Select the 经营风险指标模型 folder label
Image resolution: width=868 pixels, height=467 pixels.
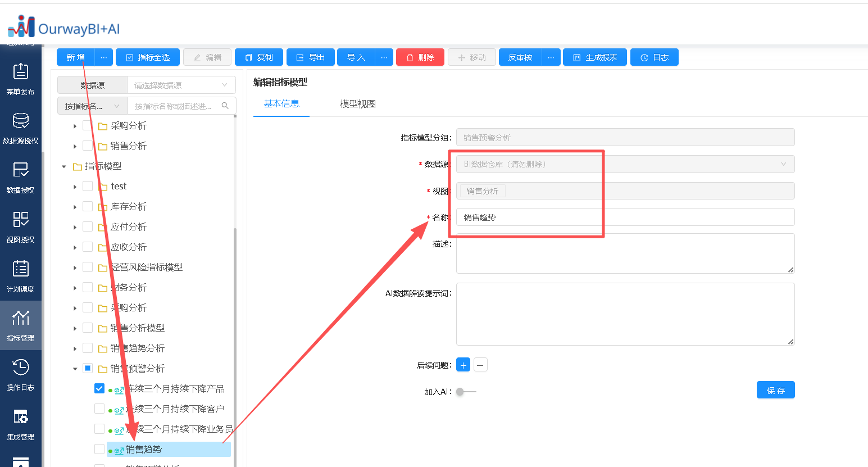tap(147, 267)
